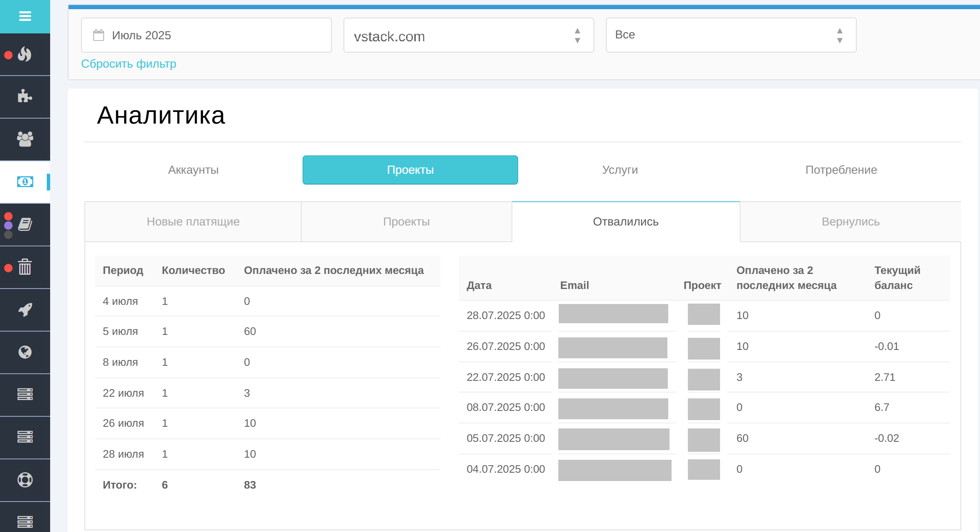
Task: Open the rocket sidebar section
Action: pos(25,309)
